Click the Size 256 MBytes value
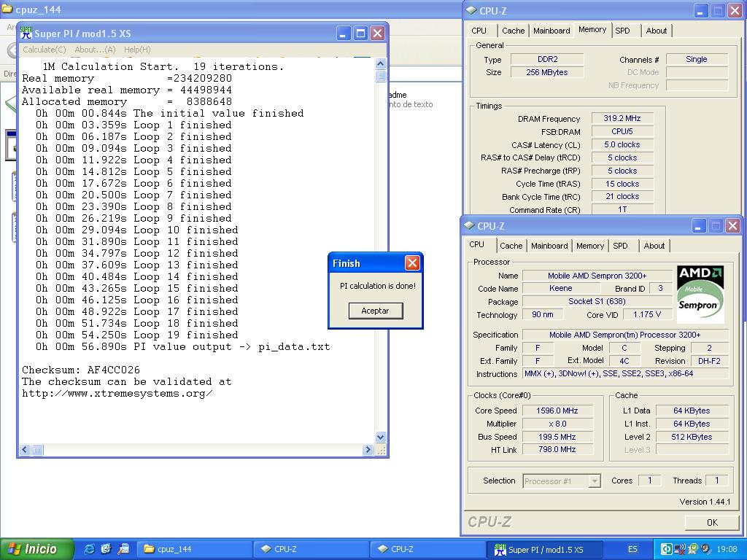747x560 pixels. (547, 72)
